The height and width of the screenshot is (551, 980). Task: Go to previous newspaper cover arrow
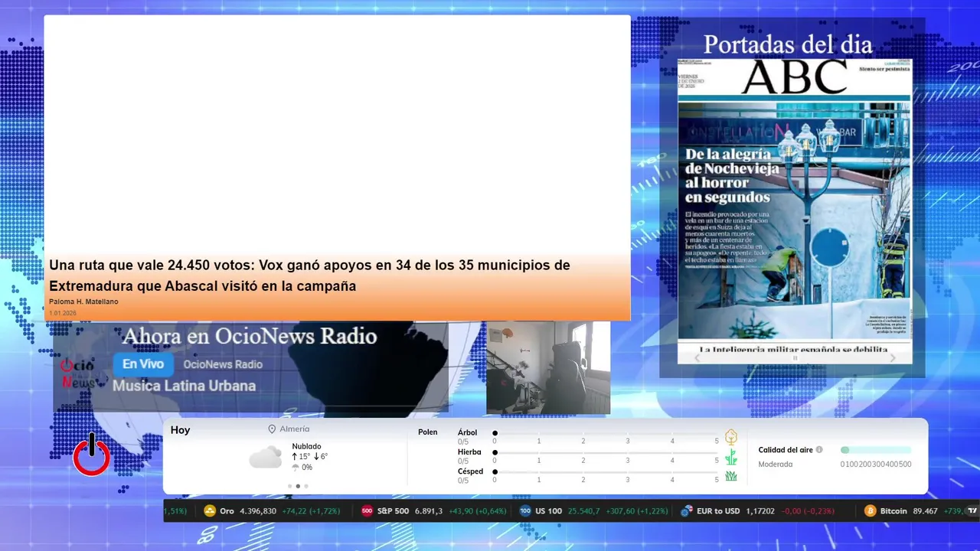(697, 357)
